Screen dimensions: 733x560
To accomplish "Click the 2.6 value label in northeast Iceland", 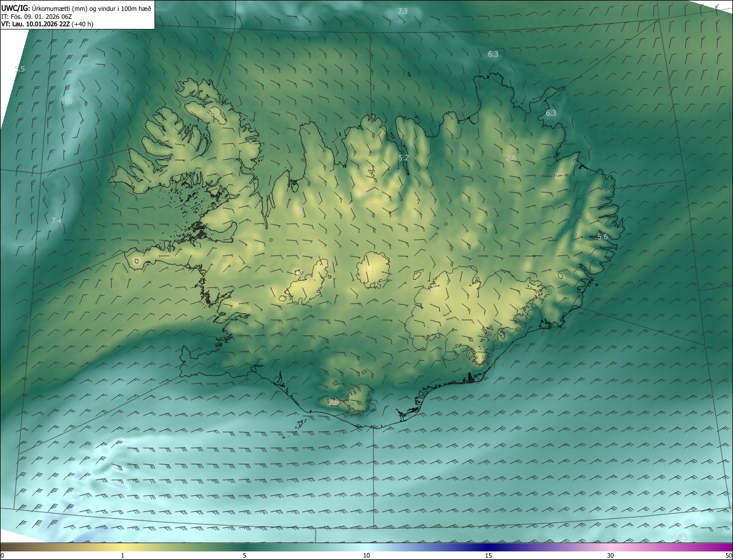I will point(511,157).
